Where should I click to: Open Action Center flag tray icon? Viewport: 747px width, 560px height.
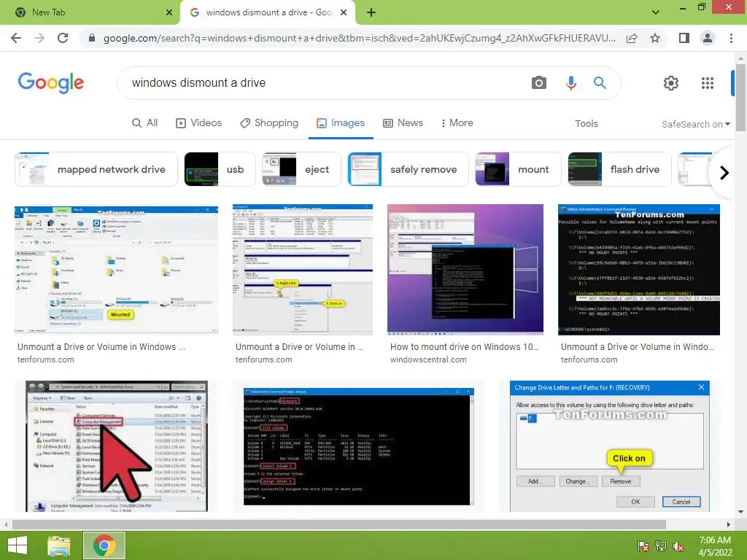coord(643,546)
